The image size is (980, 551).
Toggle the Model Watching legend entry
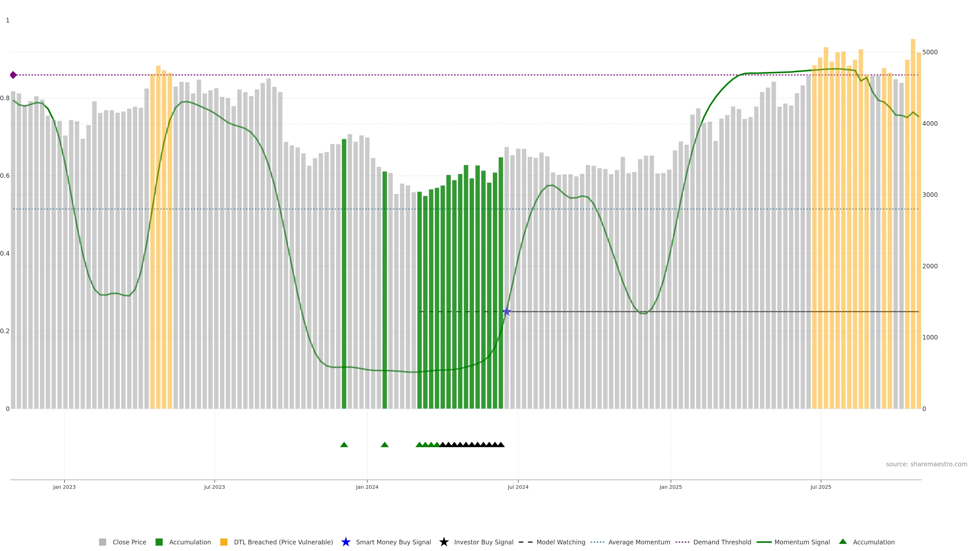click(560, 542)
